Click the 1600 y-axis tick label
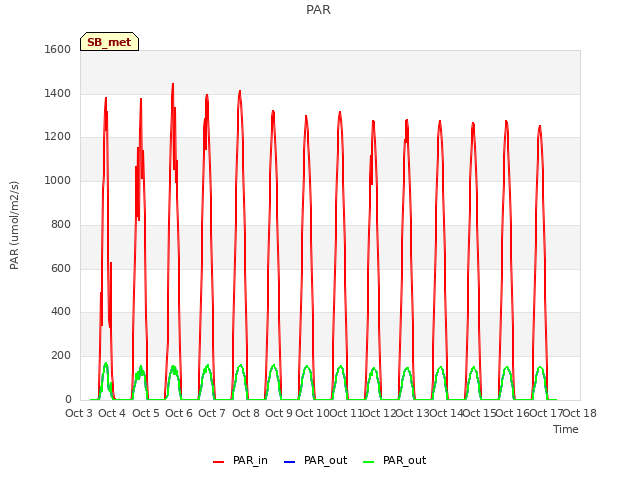 58,49
